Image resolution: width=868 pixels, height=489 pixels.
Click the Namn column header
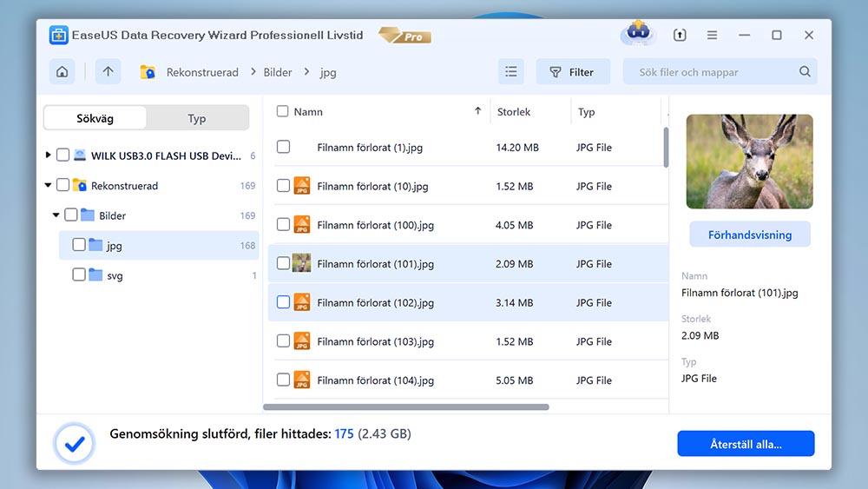coord(308,111)
